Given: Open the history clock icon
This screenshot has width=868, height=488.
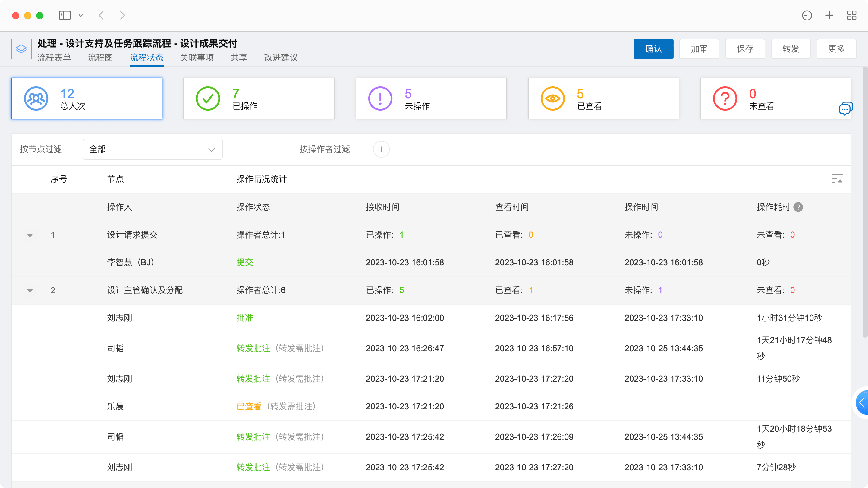Looking at the screenshot, I should (x=807, y=15).
